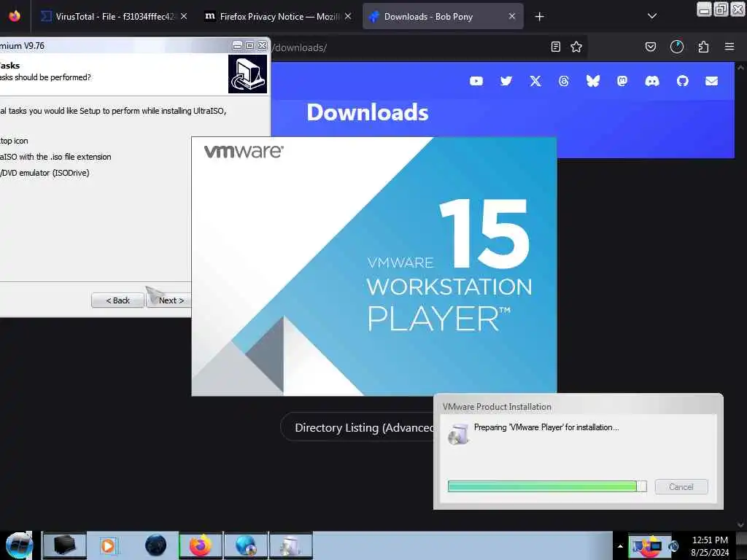Open the Threads social icon link
Screen dimensions: 747x560
point(564,81)
